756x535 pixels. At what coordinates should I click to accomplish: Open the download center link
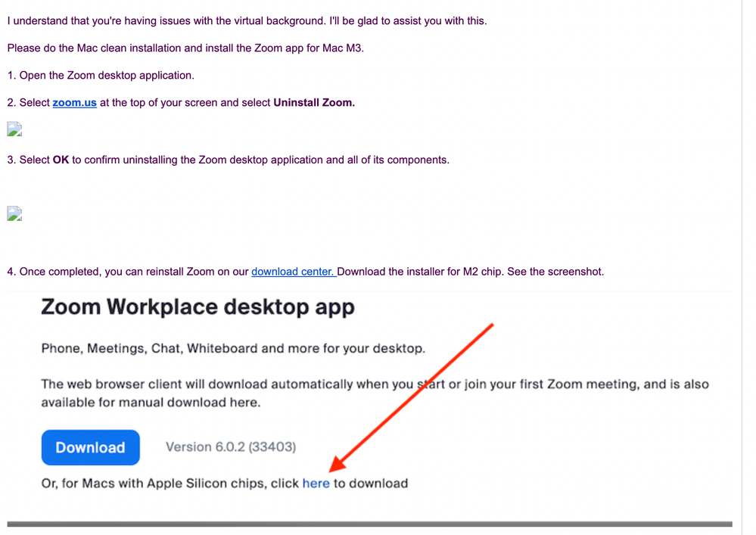click(x=292, y=272)
